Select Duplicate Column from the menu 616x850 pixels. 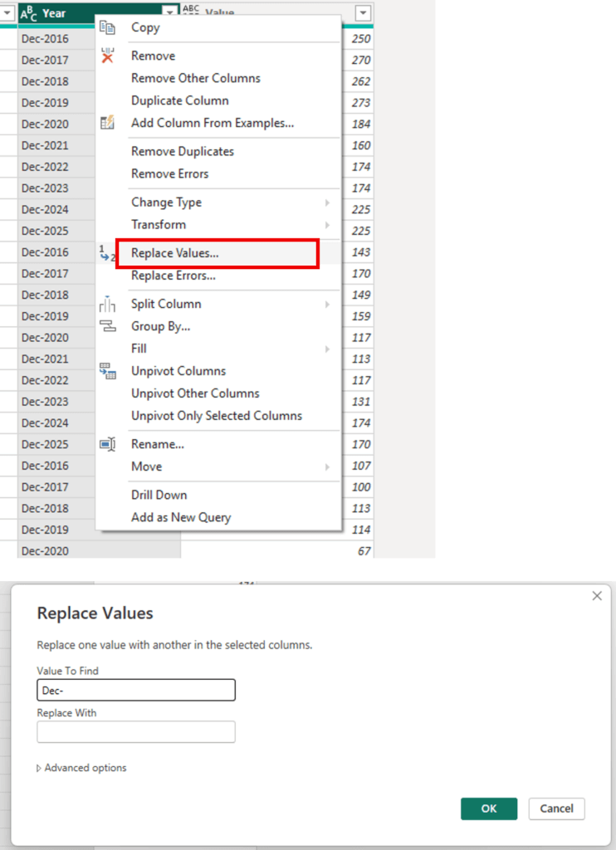click(x=179, y=100)
